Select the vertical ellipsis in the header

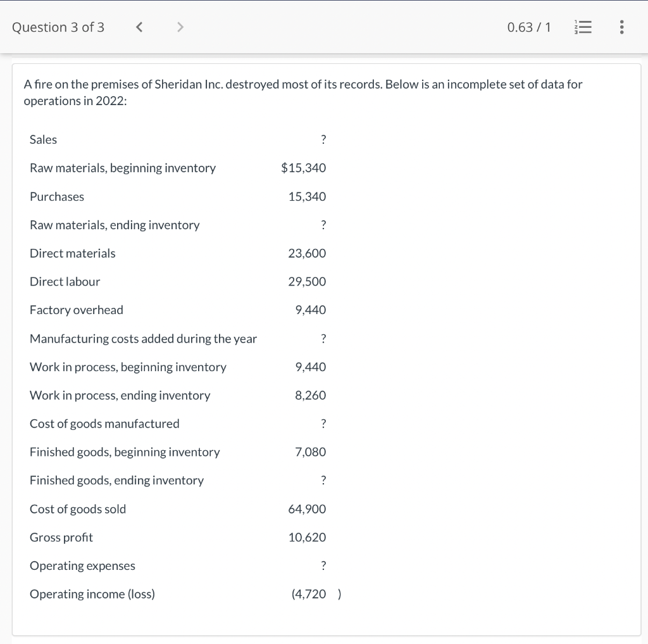[621, 27]
